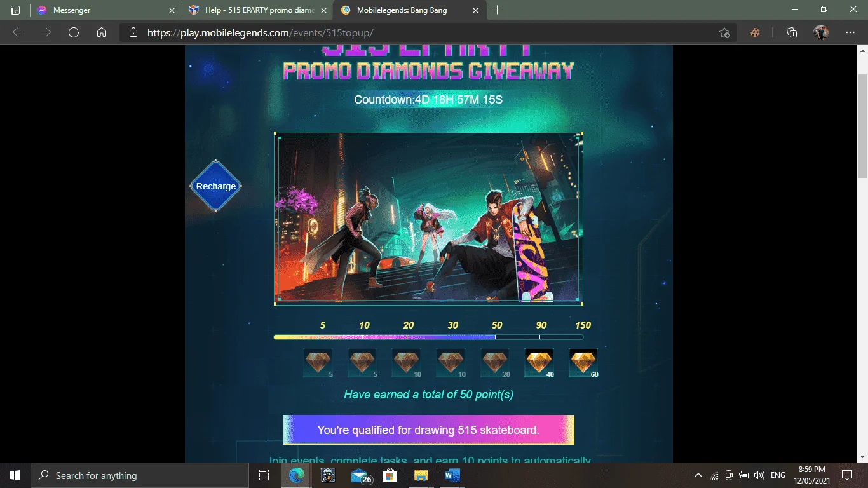
Task: Open Microsoft Store from the taskbar
Action: point(390,475)
